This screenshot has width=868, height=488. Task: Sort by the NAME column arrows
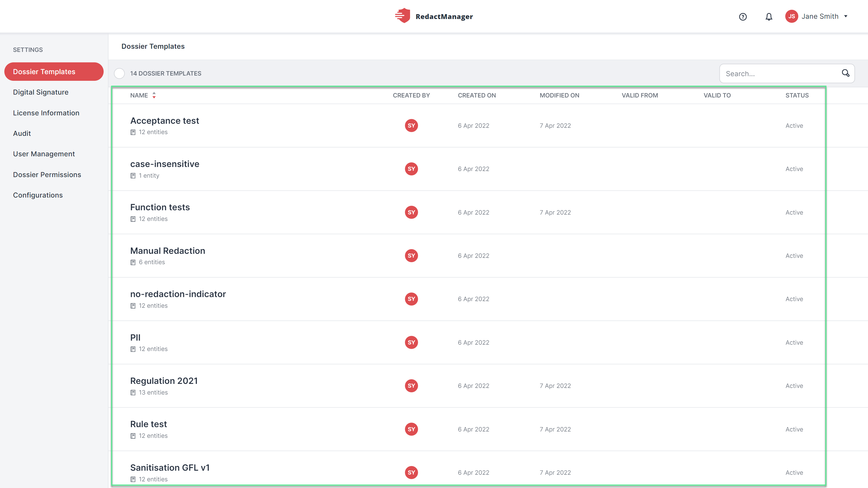point(154,95)
